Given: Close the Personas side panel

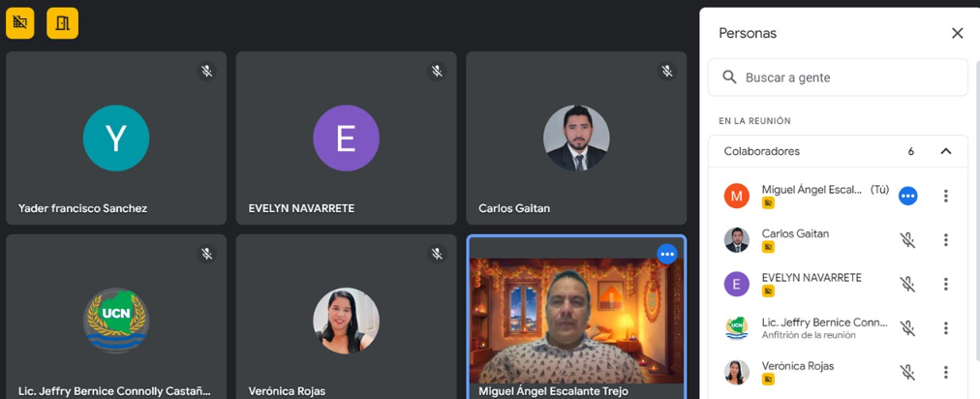Looking at the screenshot, I should 957,33.
